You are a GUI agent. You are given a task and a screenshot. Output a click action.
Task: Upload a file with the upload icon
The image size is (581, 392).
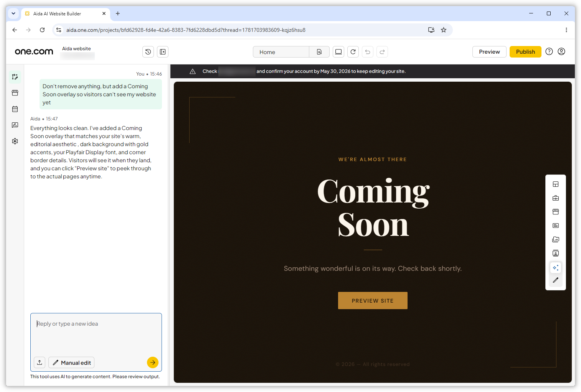click(40, 362)
